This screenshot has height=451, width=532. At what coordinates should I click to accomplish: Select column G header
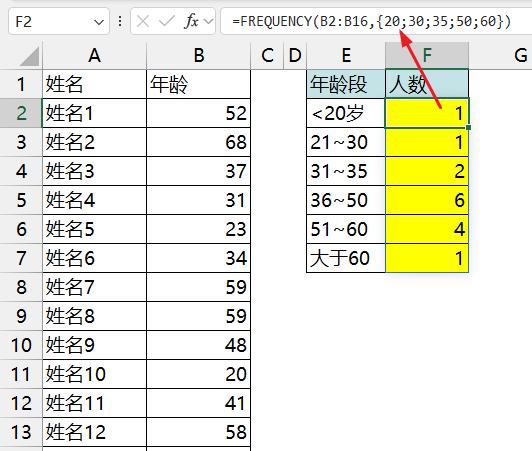501,55
